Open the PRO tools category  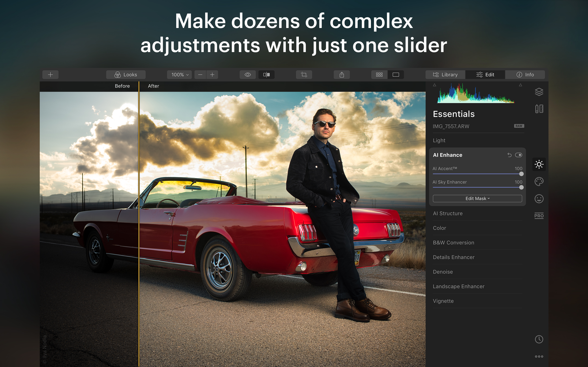pos(539,216)
